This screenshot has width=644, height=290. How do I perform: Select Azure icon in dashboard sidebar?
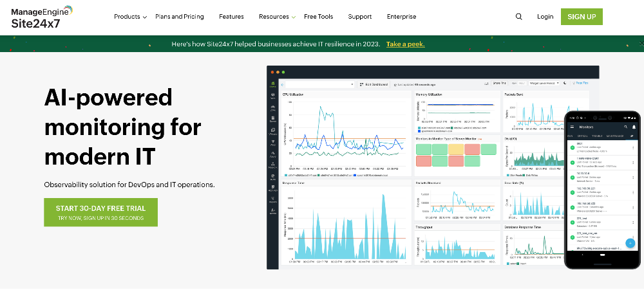272,154
